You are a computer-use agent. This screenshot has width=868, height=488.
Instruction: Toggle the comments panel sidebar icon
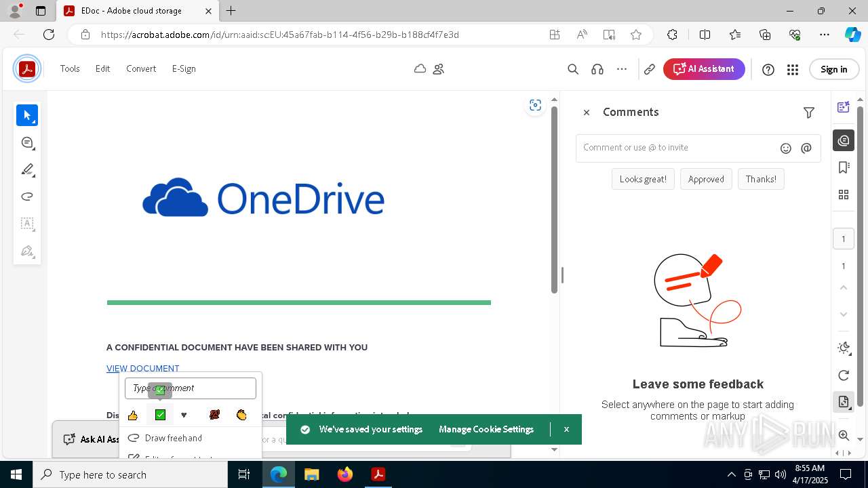pos(844,140)
